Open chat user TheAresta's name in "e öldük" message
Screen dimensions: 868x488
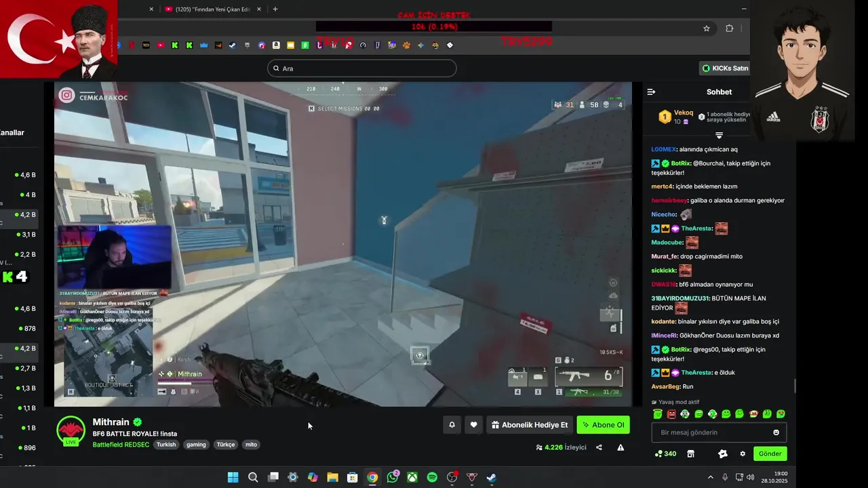(696, 373)
